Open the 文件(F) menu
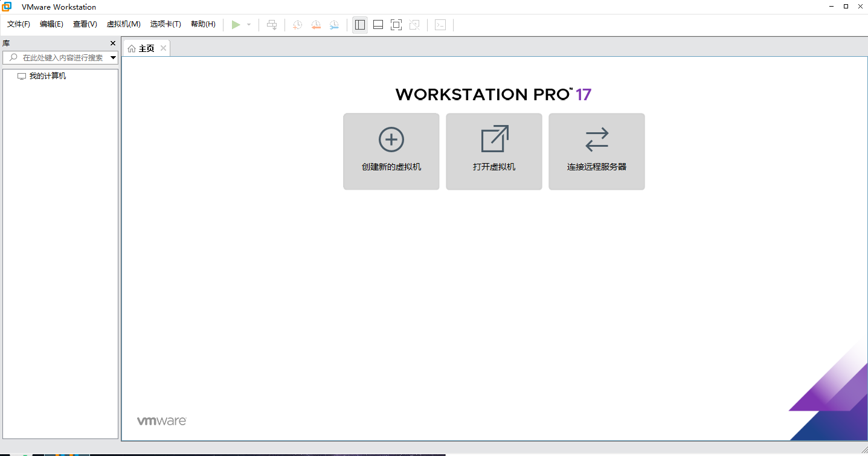Viewport: 868px width, 456px height. [x=19, y=24]
